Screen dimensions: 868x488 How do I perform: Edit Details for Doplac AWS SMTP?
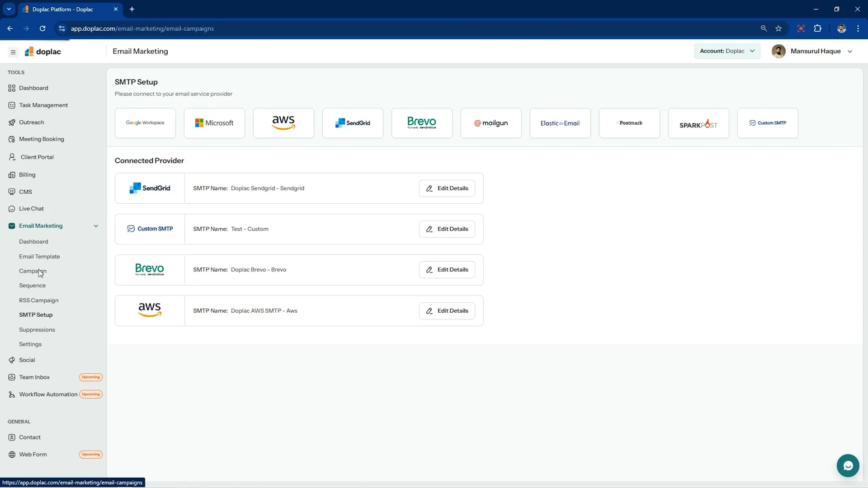coord(447,311)
